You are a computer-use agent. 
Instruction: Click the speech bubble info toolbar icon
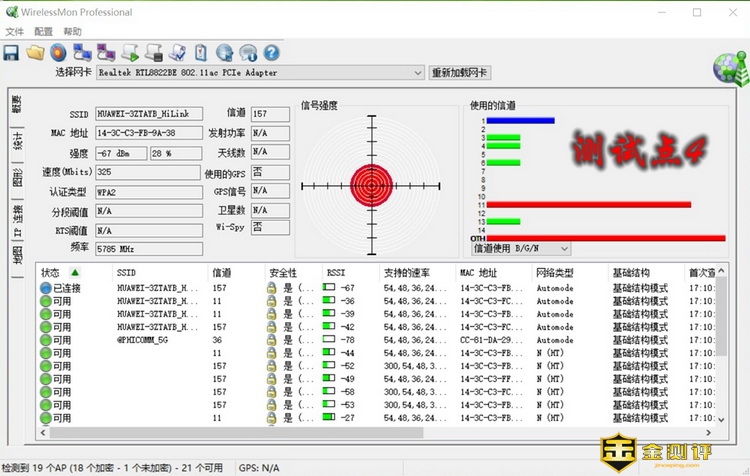[247, 52]
